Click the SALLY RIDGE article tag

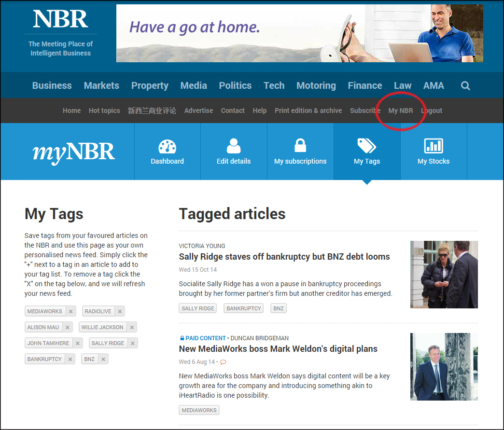(197, 308)
